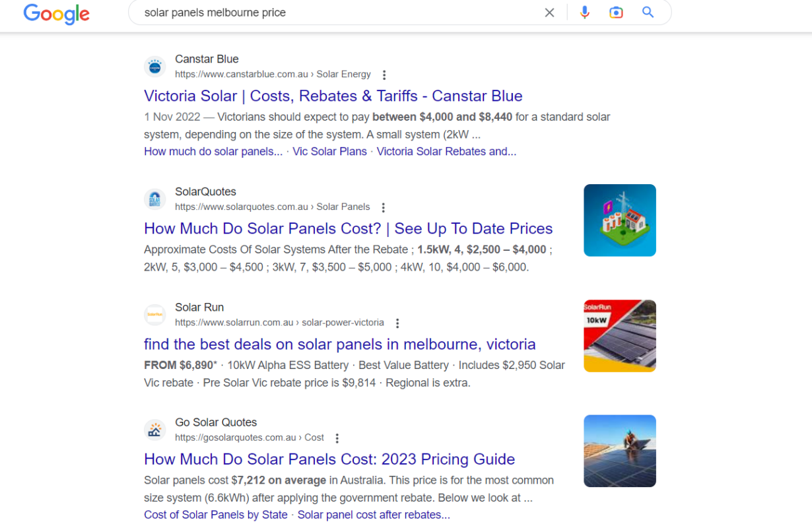Click the magnifying glass search button
This screenshot has width=812, height=528.
coord(648,13)
